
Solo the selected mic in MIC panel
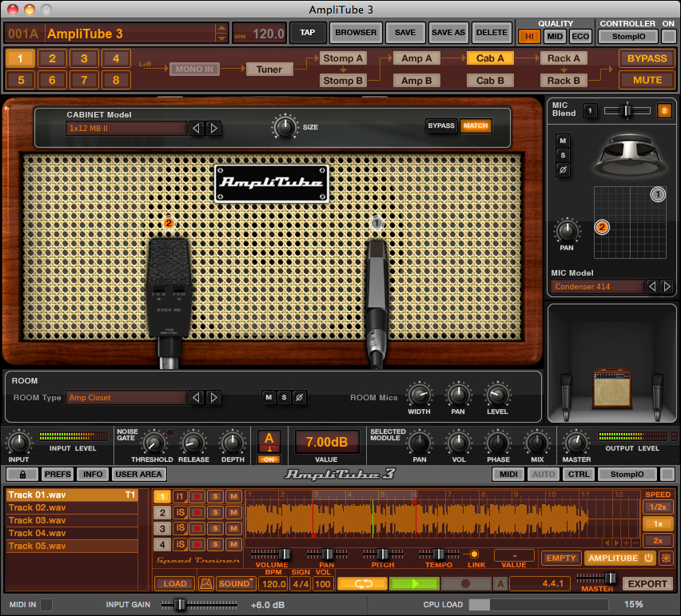(563, 156)
